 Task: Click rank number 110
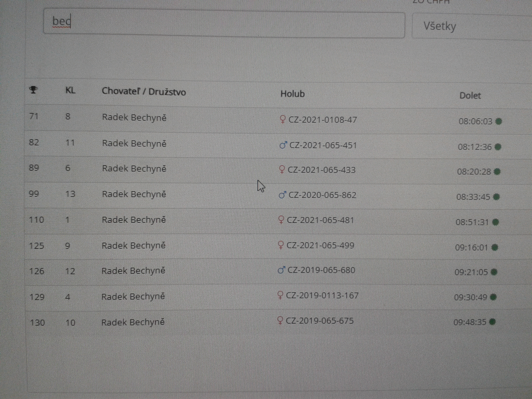(37, 220)
